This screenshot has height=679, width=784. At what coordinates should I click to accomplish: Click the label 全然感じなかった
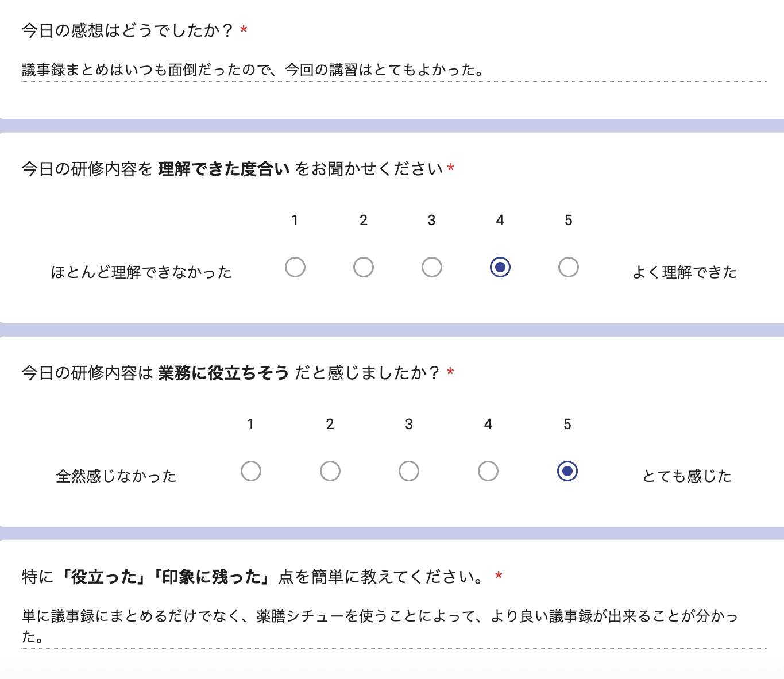pos(116,475)
